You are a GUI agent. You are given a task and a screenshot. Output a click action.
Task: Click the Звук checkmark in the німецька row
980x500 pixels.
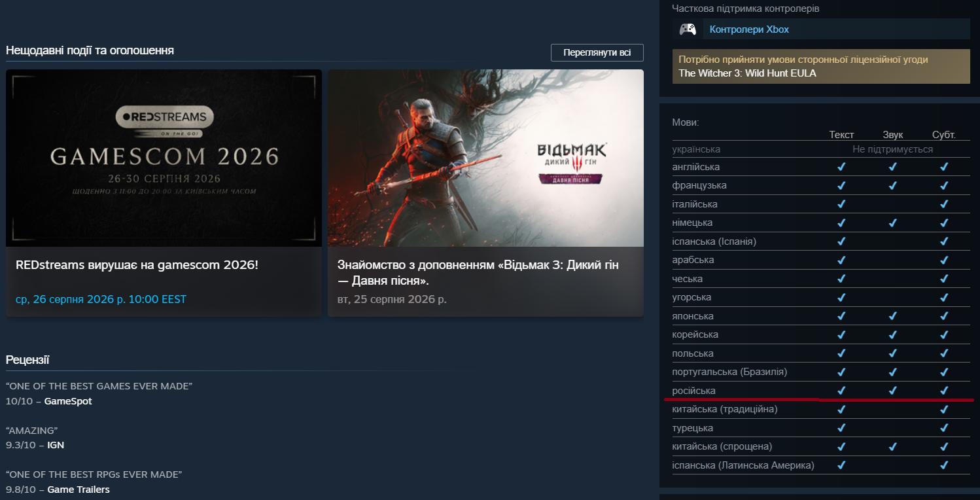[892, 223]
